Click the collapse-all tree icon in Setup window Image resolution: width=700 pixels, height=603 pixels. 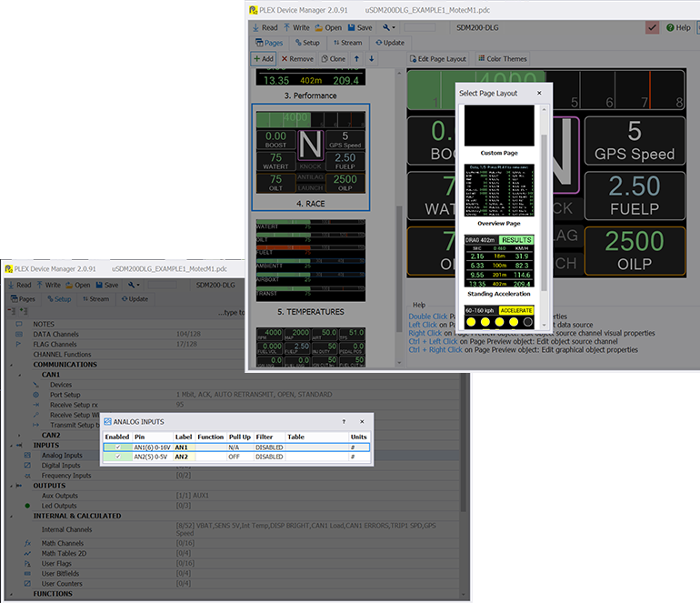coord(12,311)
